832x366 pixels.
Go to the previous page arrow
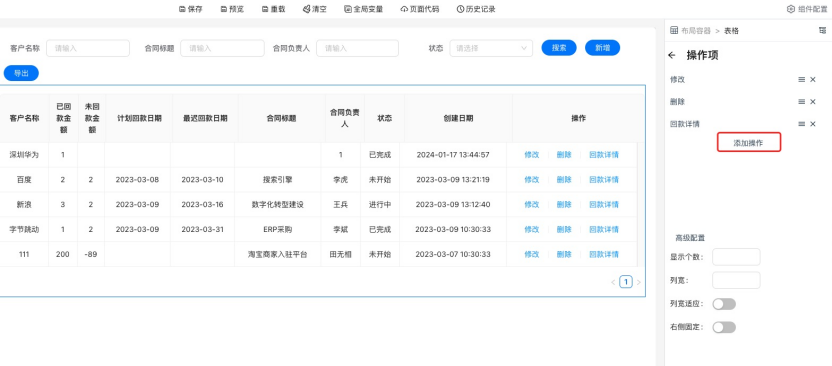pos(613,282)
